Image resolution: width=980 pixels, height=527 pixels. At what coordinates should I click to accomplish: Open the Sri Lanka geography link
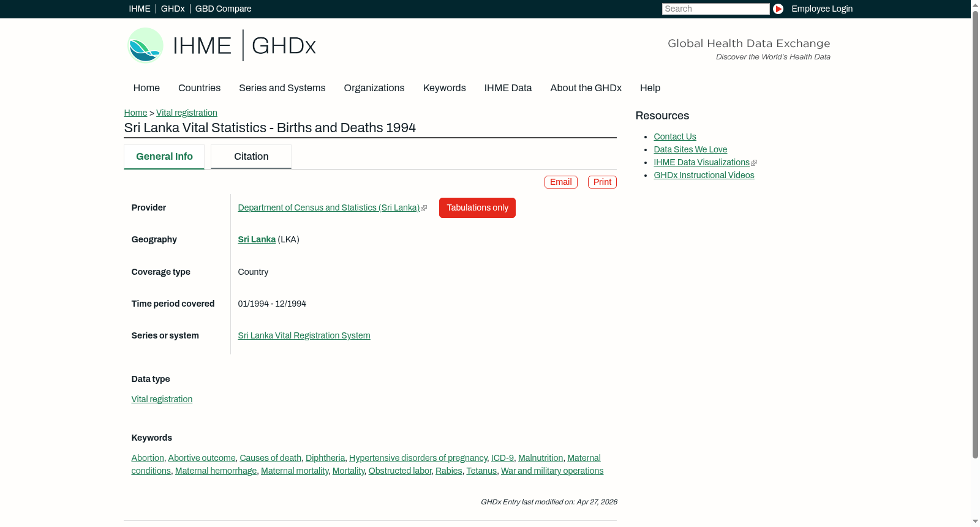pyautogui.click(x=257, y=239)
